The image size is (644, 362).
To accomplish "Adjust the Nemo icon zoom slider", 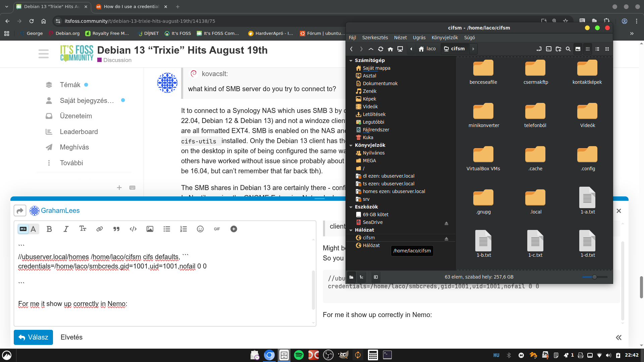I will click(x=594, y=277).
